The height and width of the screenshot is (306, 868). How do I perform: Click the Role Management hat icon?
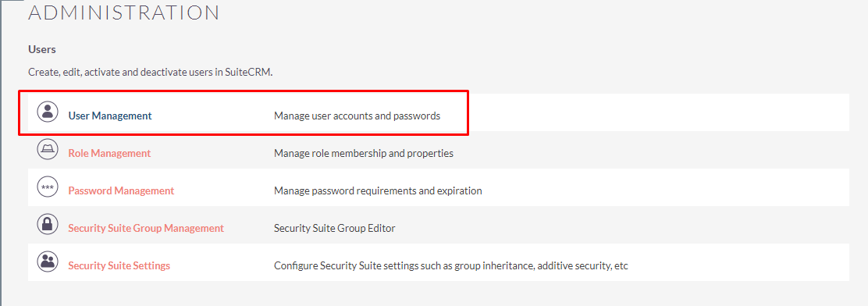point(48,149)
